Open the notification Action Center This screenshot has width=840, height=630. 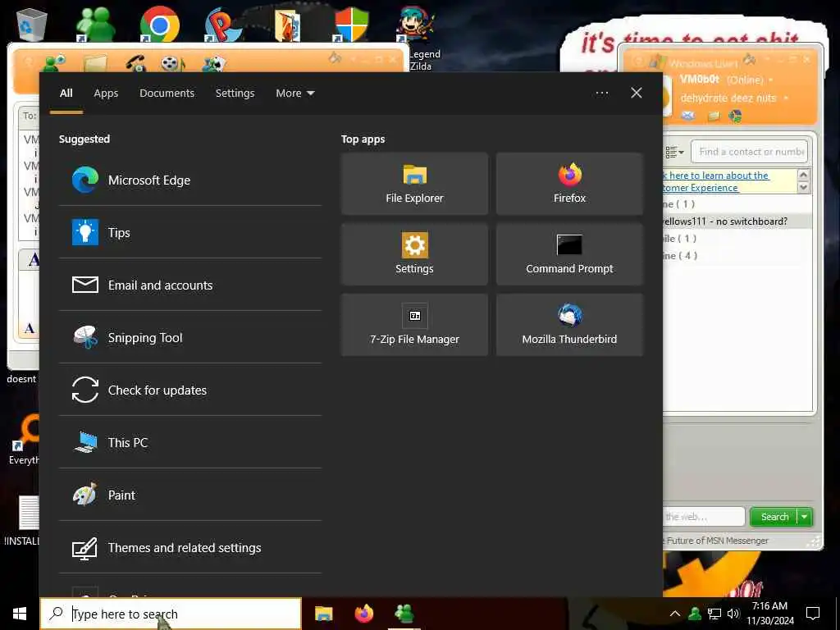(813, 614)
